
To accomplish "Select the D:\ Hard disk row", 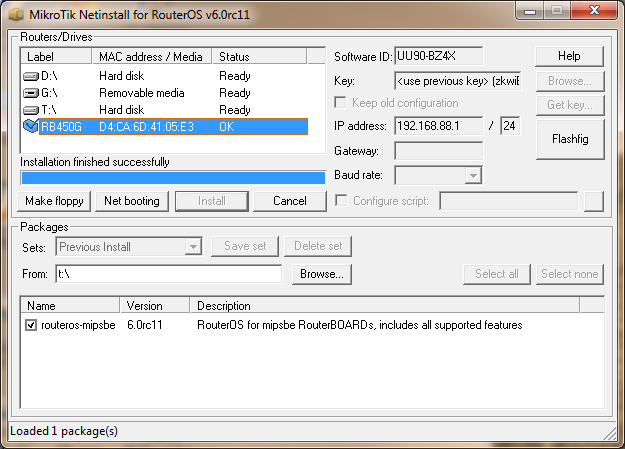I will pos(165,76).
